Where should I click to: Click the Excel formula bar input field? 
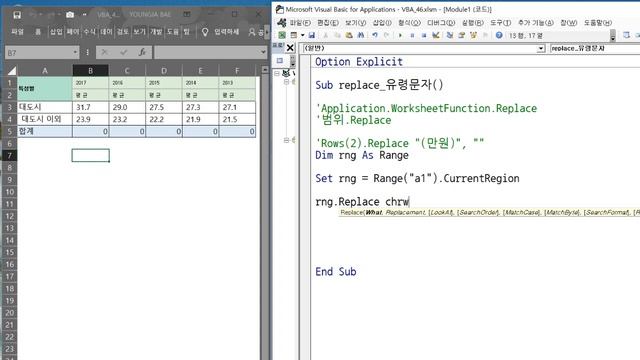coord(207,52)
